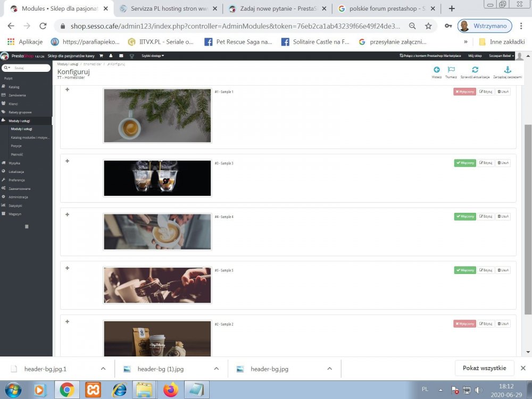The height and width of the screenshot is (399, 532).
Task: Click Pokaż wszystkie downloads button
Action: pos(484,368)
